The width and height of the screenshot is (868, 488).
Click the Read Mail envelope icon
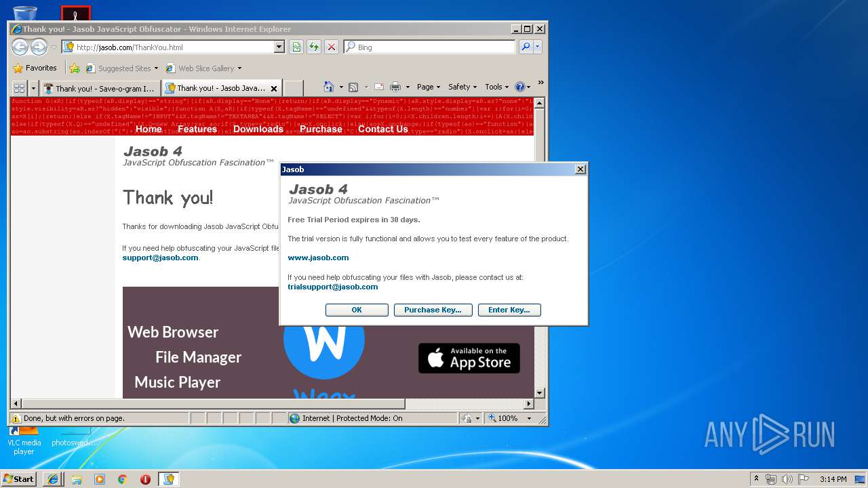point(379,87)
